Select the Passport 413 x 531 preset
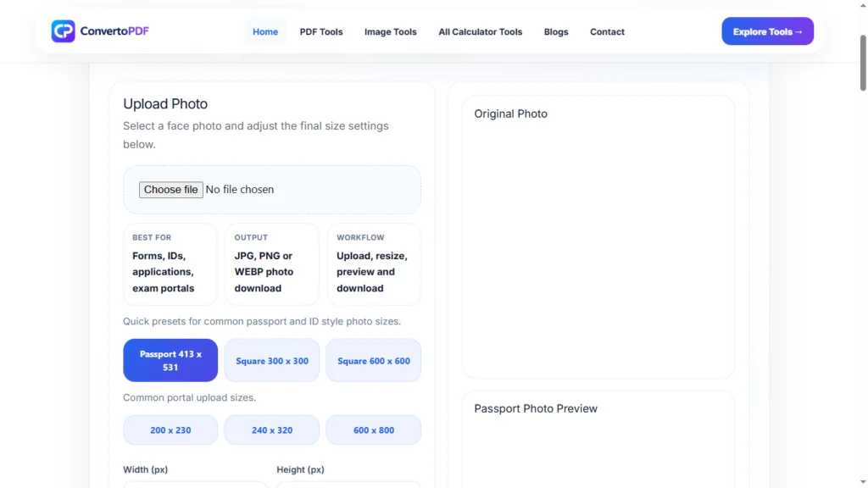The height and width of the screenshot is (488, 868). (170, 360)
